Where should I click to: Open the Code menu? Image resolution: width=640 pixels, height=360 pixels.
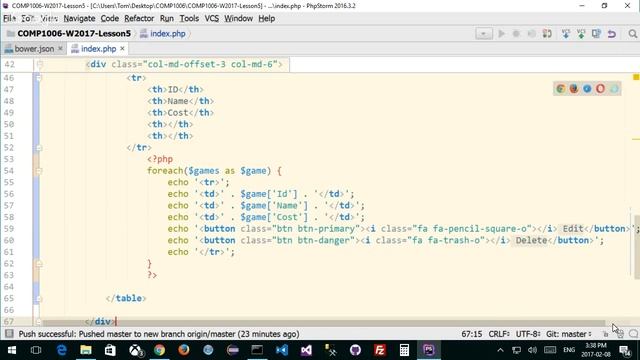coord(109,18)
